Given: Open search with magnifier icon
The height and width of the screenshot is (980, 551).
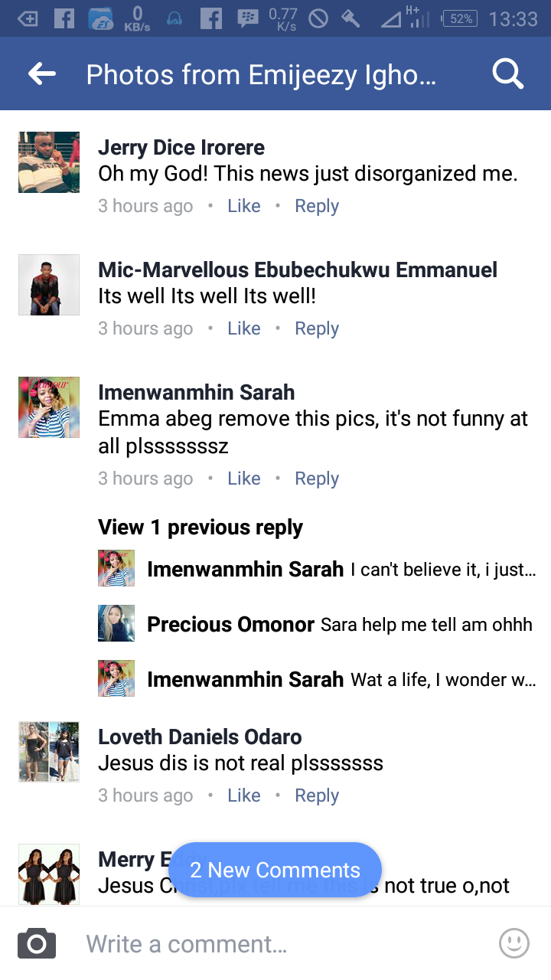Looking at the screenshot, I should (x=507, y=74).
